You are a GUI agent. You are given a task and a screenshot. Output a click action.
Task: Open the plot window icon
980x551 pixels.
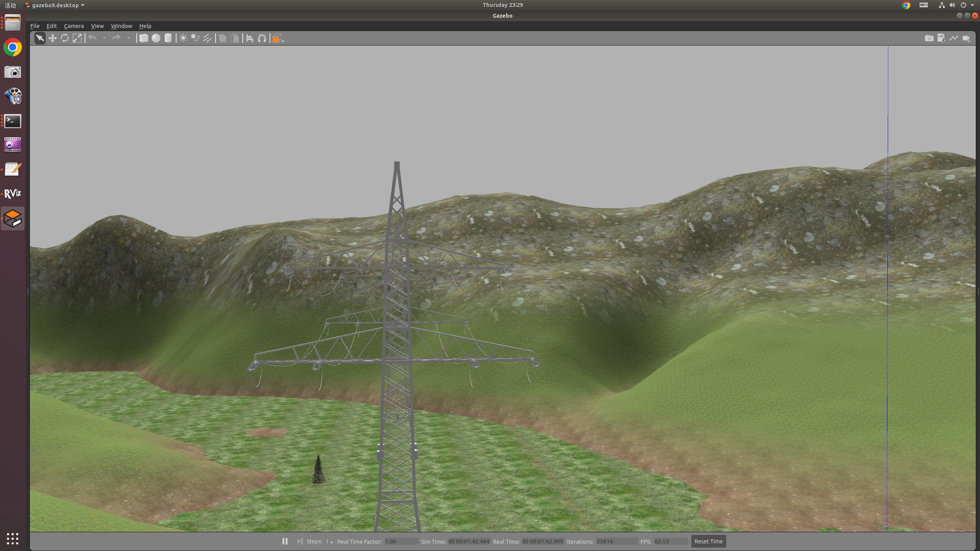[954, 38]
